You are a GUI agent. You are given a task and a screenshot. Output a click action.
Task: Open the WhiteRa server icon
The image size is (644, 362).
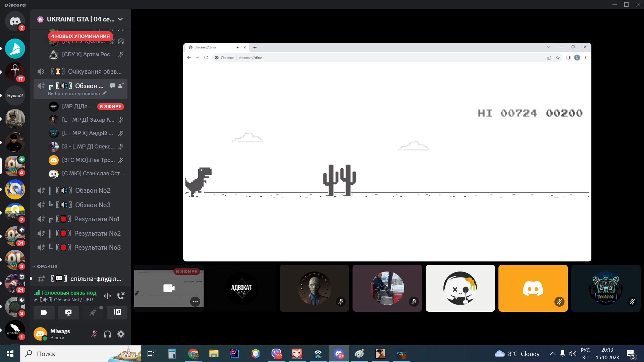(x=15, y=330)
